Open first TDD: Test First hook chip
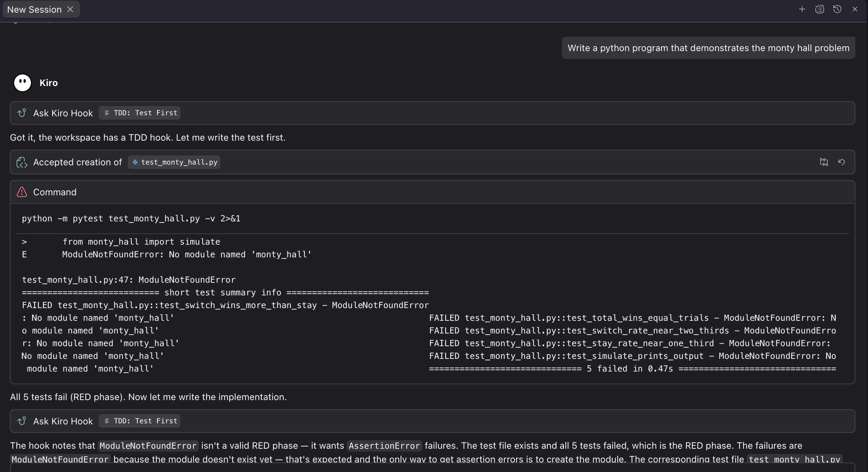This screenshot has height=472, width=868. point(139,113)
